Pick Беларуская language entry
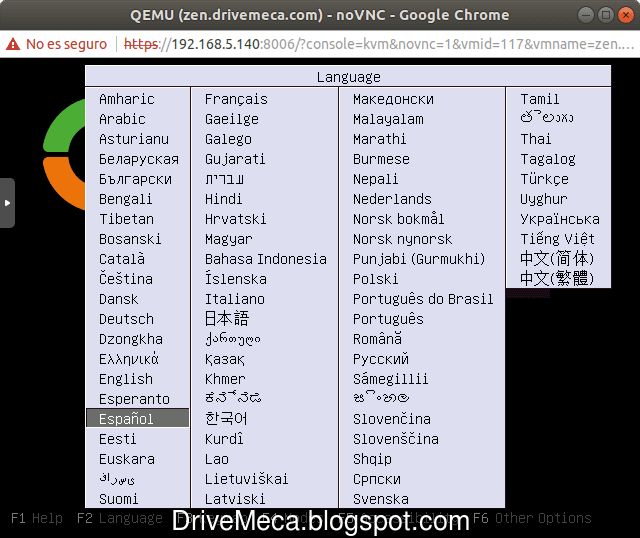 tap(139, 159)
